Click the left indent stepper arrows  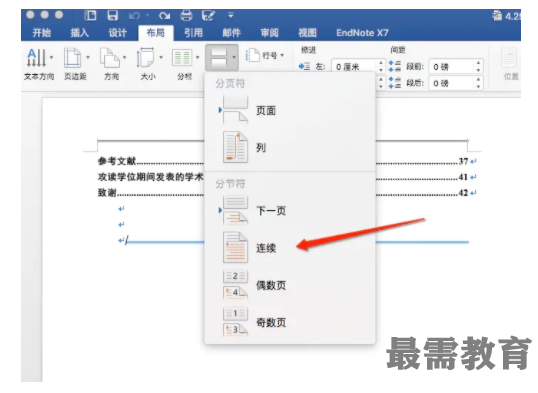pyautogui.click(x=381, y=67)
